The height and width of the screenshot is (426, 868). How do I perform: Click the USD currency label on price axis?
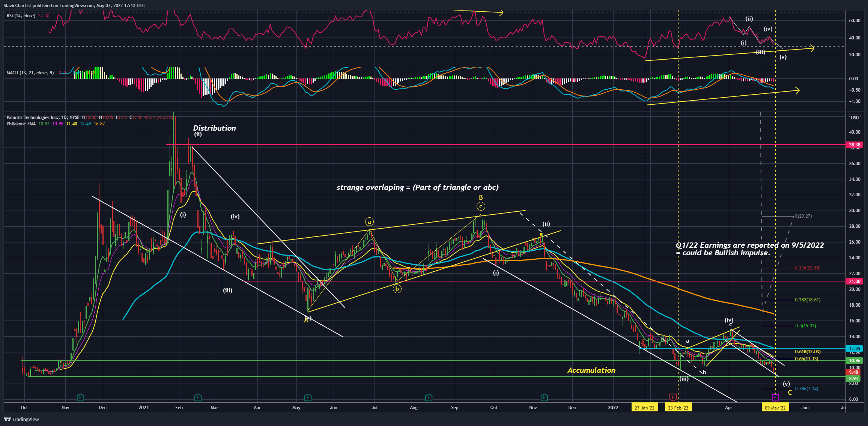854,118
